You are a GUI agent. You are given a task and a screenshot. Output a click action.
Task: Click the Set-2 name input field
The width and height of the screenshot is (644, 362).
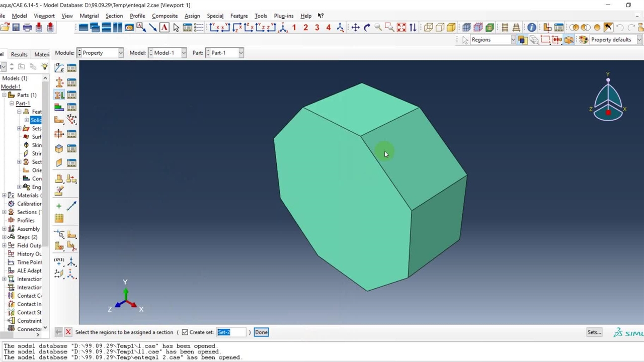[x=231, y=332]
